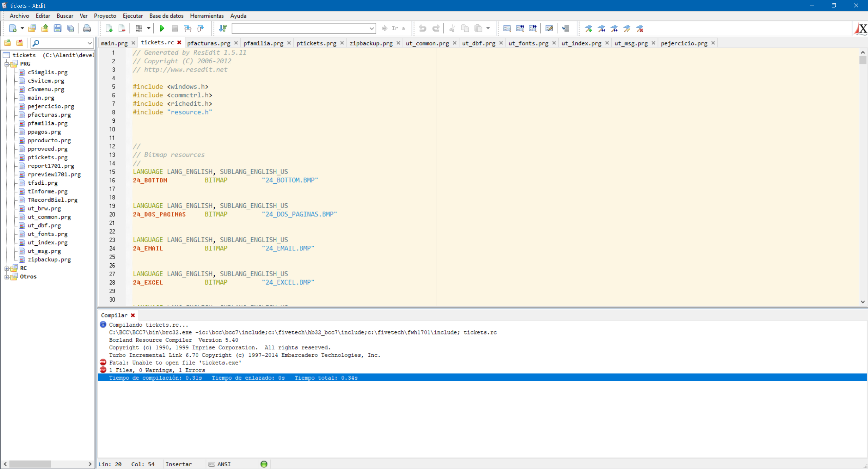This screenshot has width=868, height=469.
Task: Click the green Run play button
Action: pyautogui.click(x=162, y=28)
